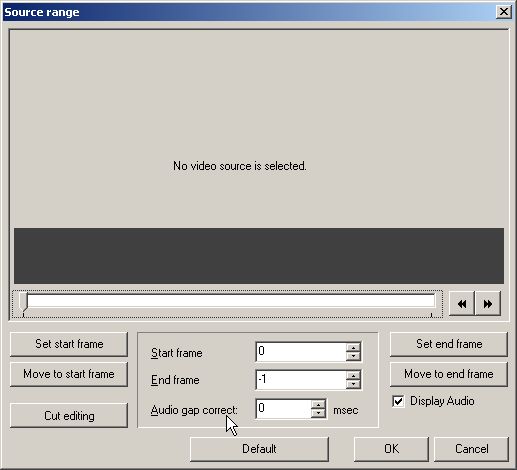Decrease Start frame with down spinner arrow
Screen dimensions: 517x470
(x=353, y=356)
